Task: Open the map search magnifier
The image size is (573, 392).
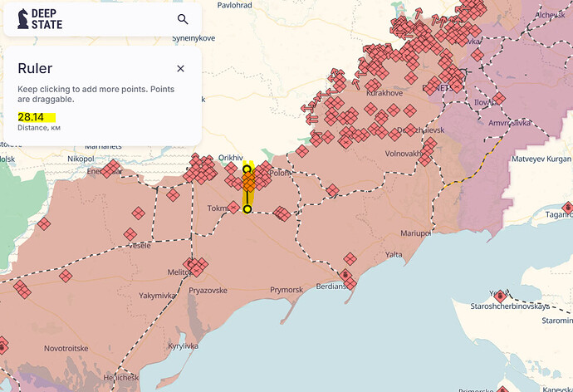Action: click(183, 20)
